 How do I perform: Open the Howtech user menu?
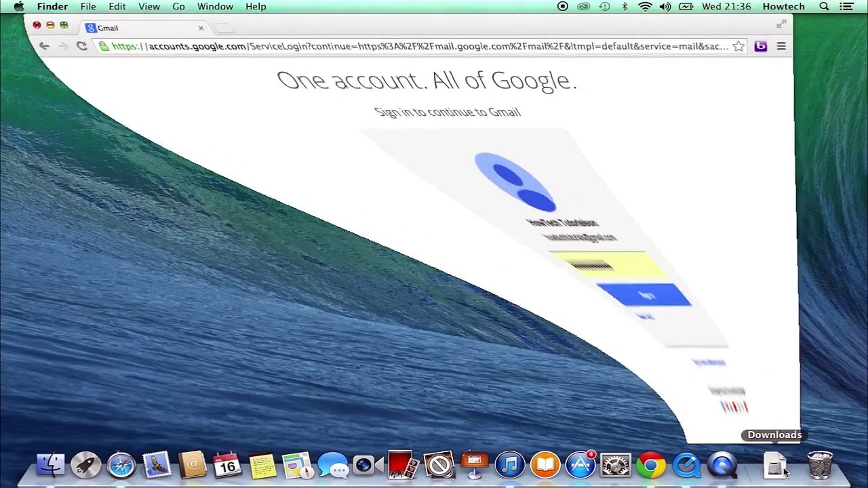pyautogui.click(x=783, y=7)
